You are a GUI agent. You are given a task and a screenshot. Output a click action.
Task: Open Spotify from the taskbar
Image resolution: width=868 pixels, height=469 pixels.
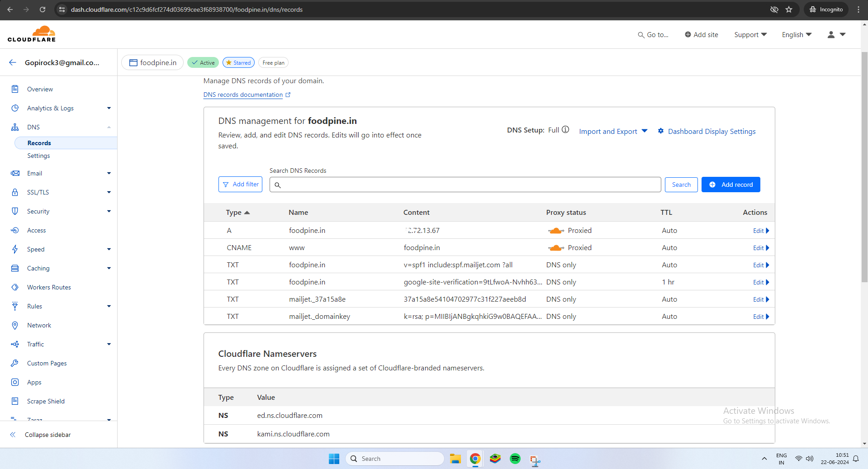tap(515, 459)
